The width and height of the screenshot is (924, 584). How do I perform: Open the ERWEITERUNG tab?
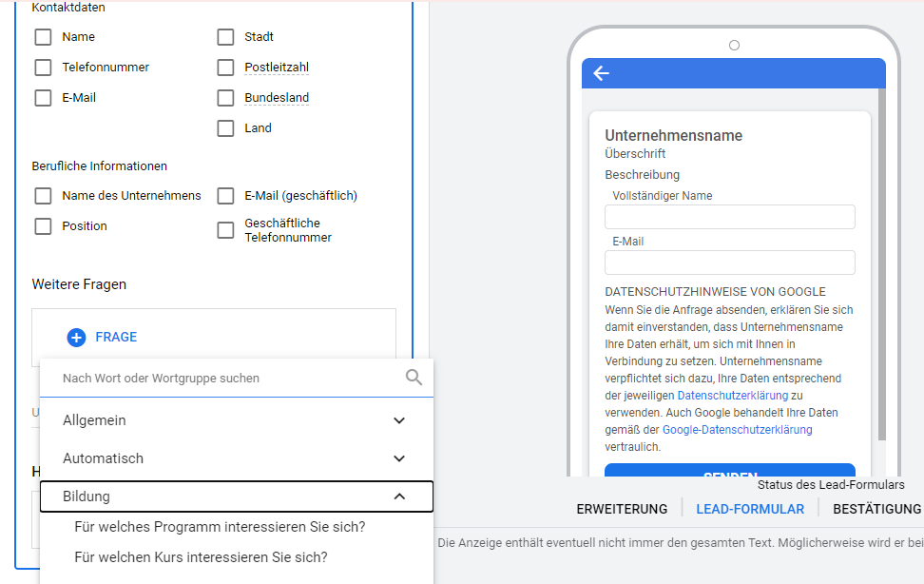pyautogui.click(x=622, y=509)
